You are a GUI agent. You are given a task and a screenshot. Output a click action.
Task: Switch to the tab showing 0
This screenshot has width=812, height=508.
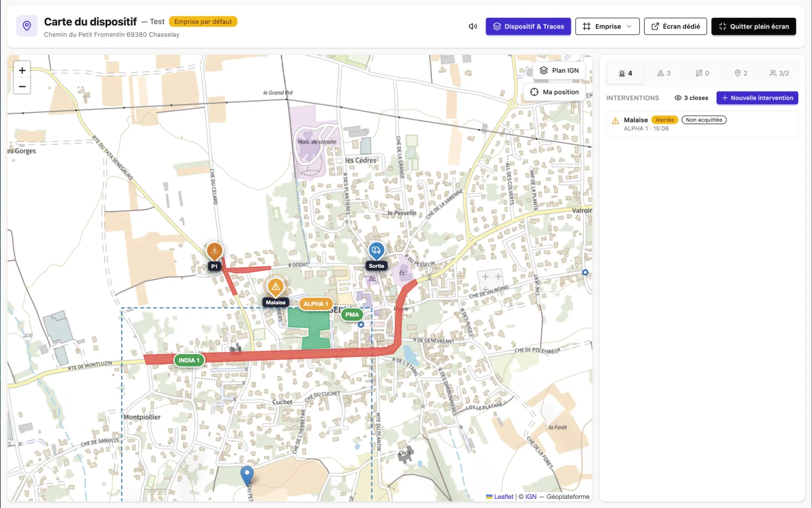pyautogui.click(x=702, y=73)
